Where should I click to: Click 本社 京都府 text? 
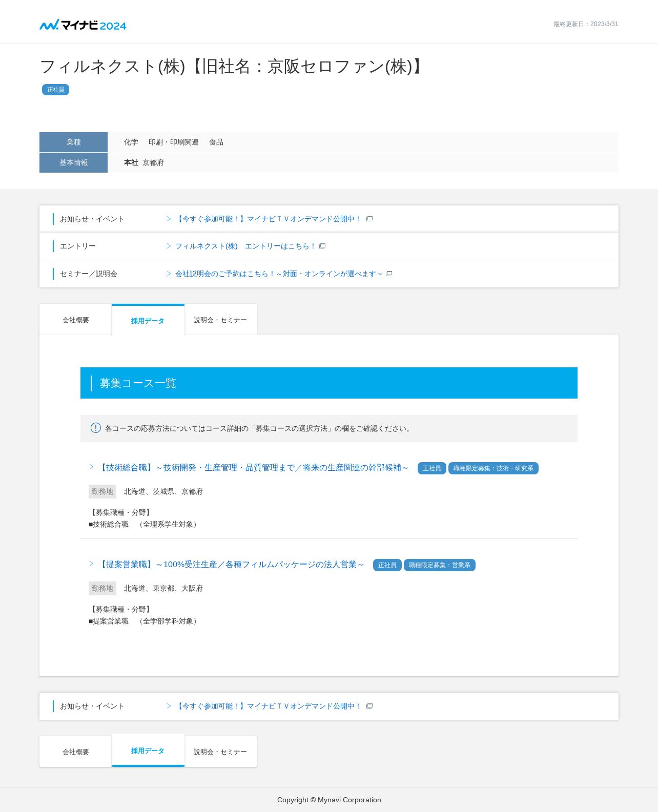pyautogui.click(x=144, y=162)
